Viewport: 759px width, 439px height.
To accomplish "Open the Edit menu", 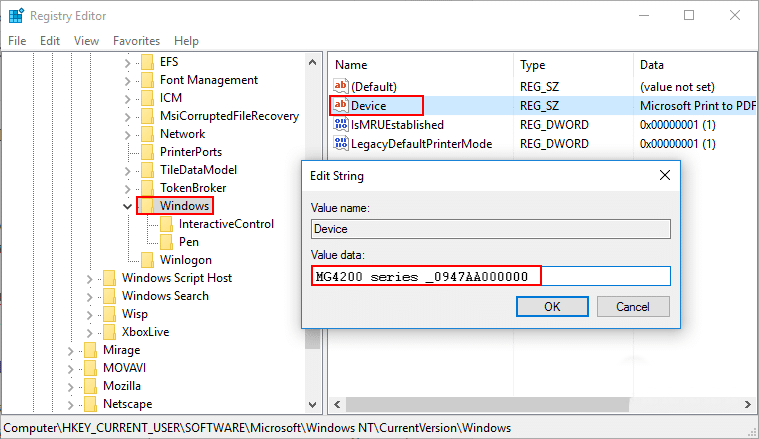I will point(50,41).
